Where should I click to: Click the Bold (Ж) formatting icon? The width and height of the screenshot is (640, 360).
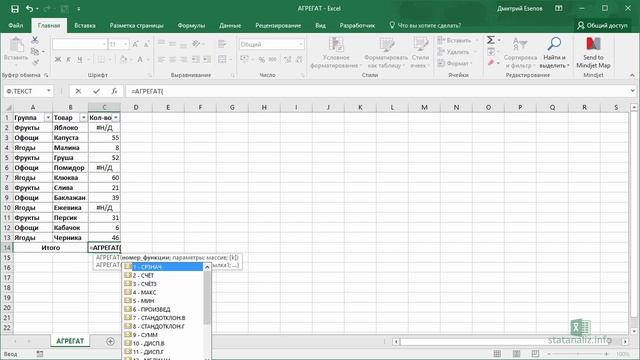pyautogui.click(x=58, y=60)
